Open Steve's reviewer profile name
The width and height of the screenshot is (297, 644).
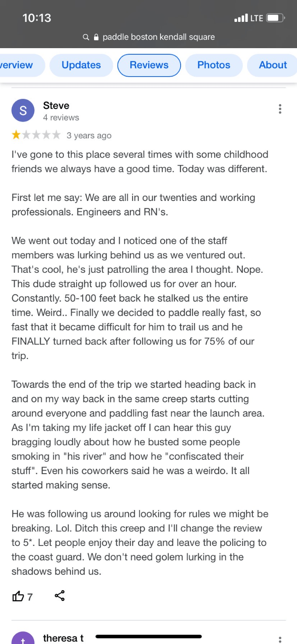point(56,106)
